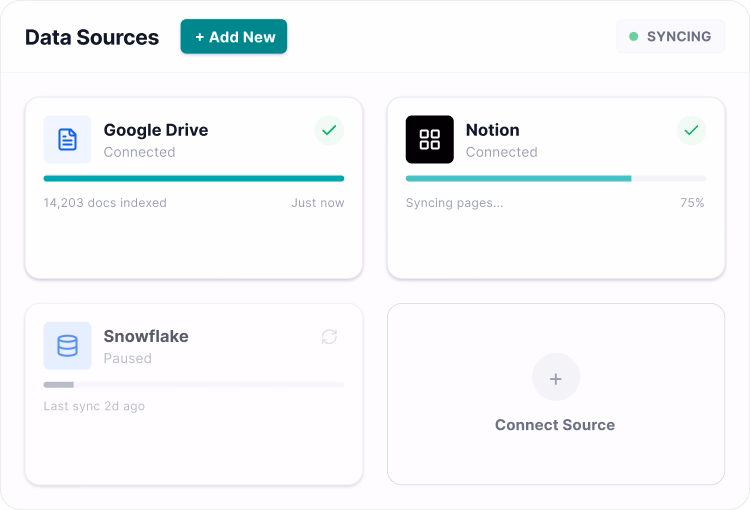The width and height of the screenshot is (750, 510).
Task: Open the Google Drive card title
Action: click(x=156, y=130)
